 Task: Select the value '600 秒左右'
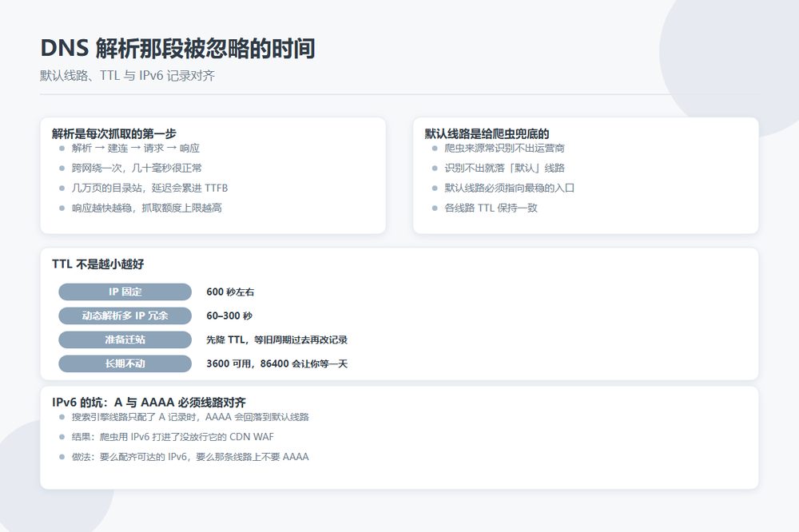[x=230, y=292]
